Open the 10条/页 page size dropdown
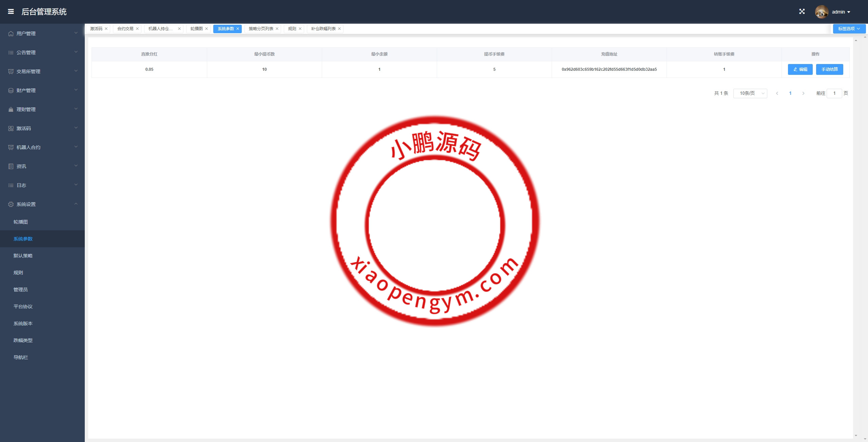This screenshot has height=442, width=868. point(750,93)
